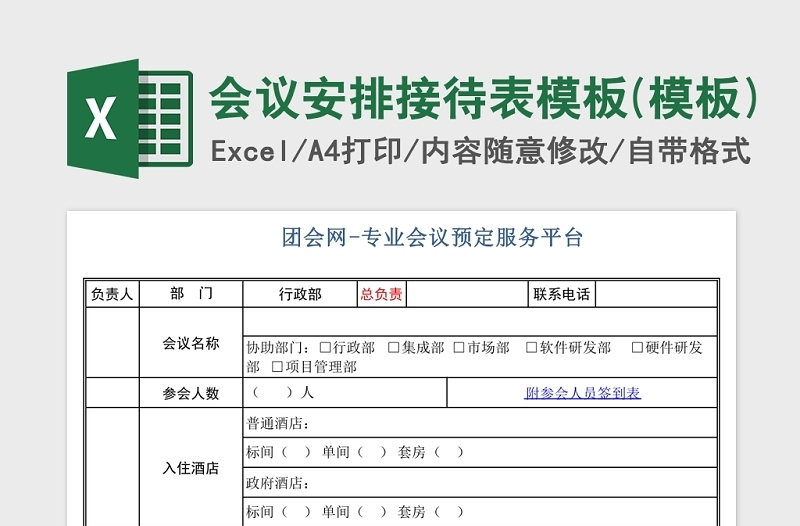Check the 项目管理部 checkbox
Screen dimensions: 800x526
(277, 367)
